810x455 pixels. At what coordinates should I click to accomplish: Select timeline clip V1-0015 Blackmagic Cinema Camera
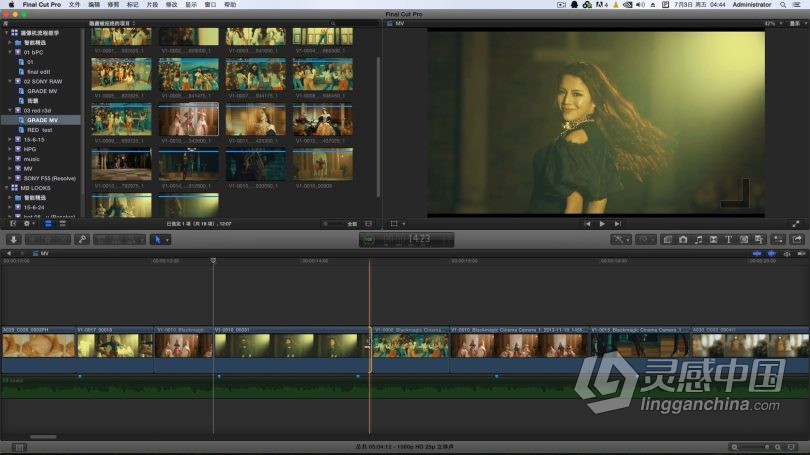click(640, 349)
